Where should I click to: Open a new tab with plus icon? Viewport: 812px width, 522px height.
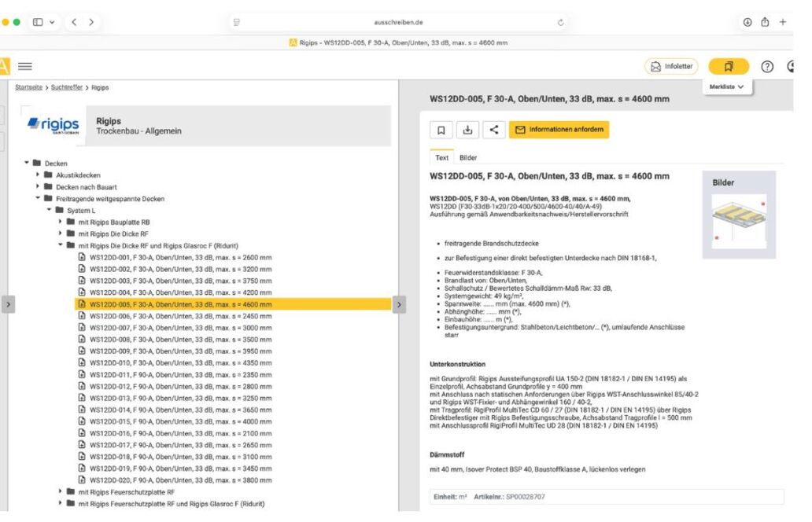782,22
